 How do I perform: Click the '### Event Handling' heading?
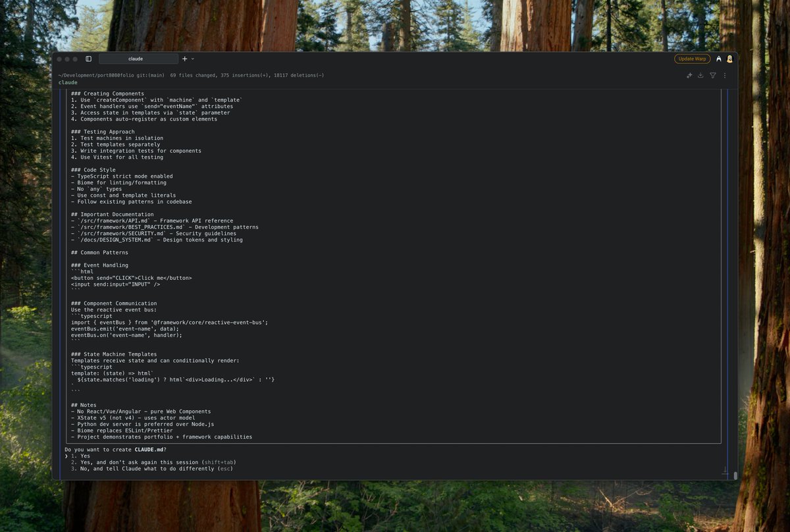101,265
